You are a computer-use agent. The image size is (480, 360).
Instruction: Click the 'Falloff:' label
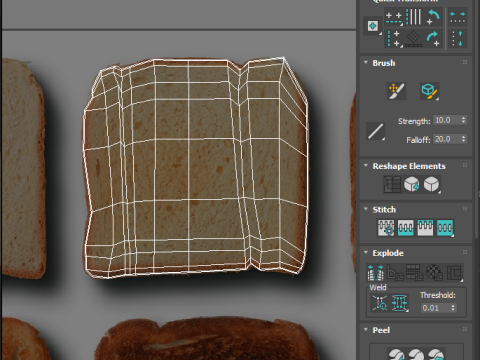point(418,140)
